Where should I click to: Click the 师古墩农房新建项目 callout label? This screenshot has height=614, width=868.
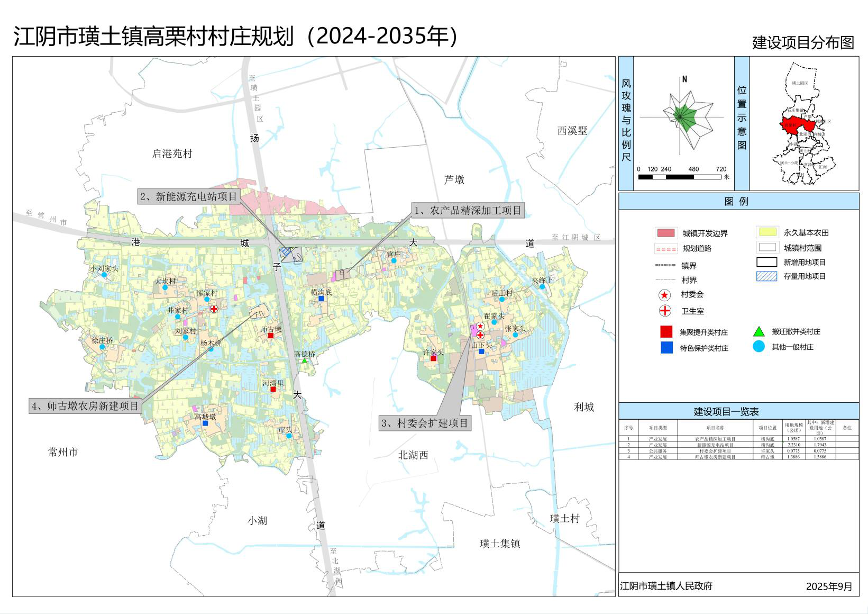(x=85, y=406)
